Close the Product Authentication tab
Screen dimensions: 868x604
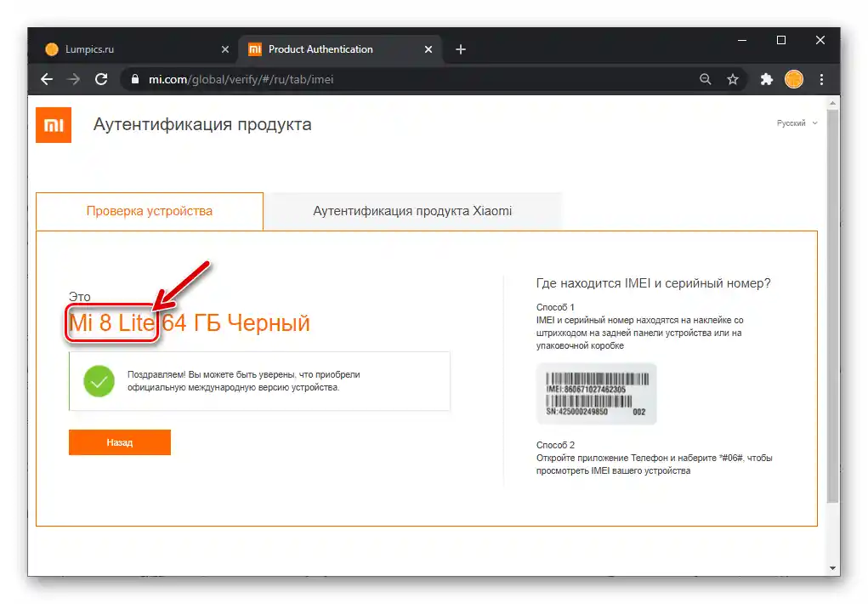coord(428,49)
